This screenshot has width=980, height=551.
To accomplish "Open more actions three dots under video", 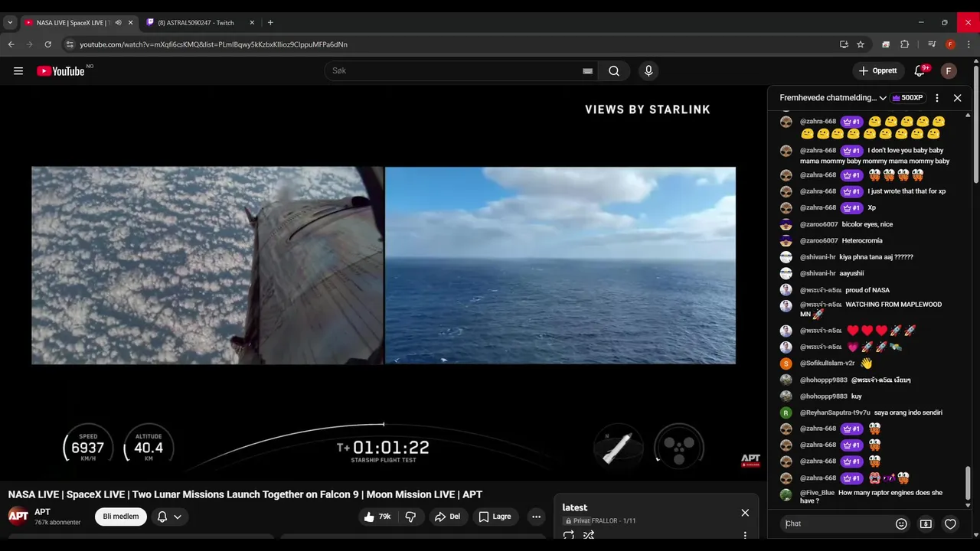I will coord(536,517).
